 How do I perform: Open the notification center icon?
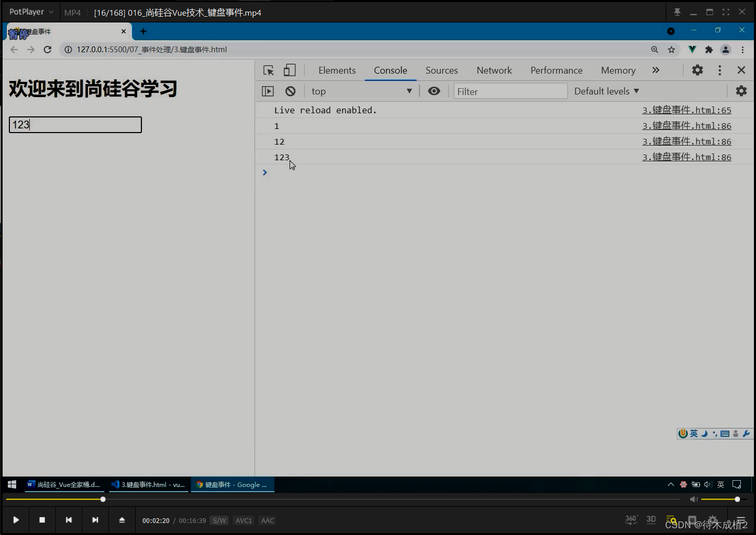click(x=737, y=484)
